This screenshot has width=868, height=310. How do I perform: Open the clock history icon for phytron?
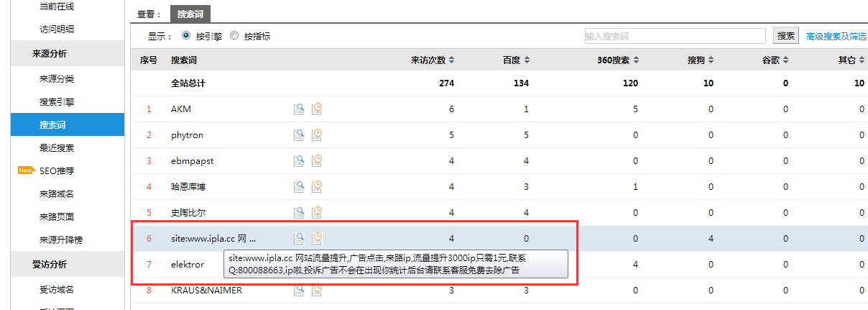317,135
